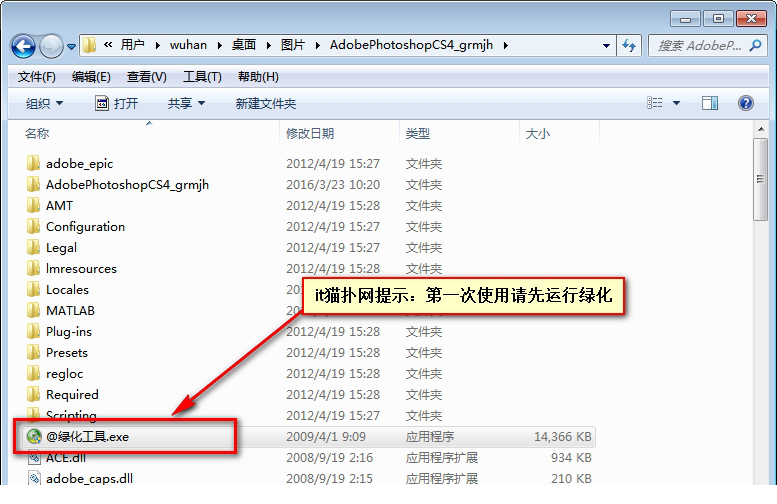The image size is (777, 504).
Task: Select the regloc folder icon
Action: tap(33, 373)
